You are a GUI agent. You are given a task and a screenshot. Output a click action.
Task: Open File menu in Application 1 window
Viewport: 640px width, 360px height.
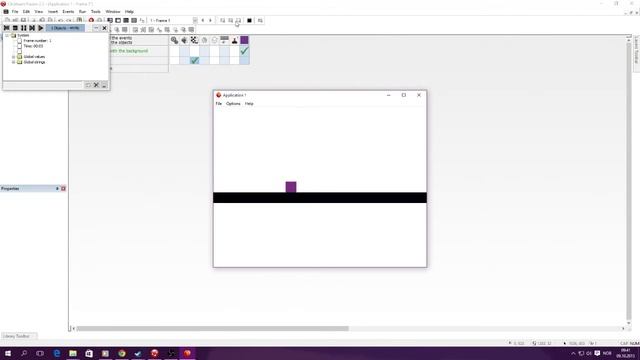tap(219, 104)
